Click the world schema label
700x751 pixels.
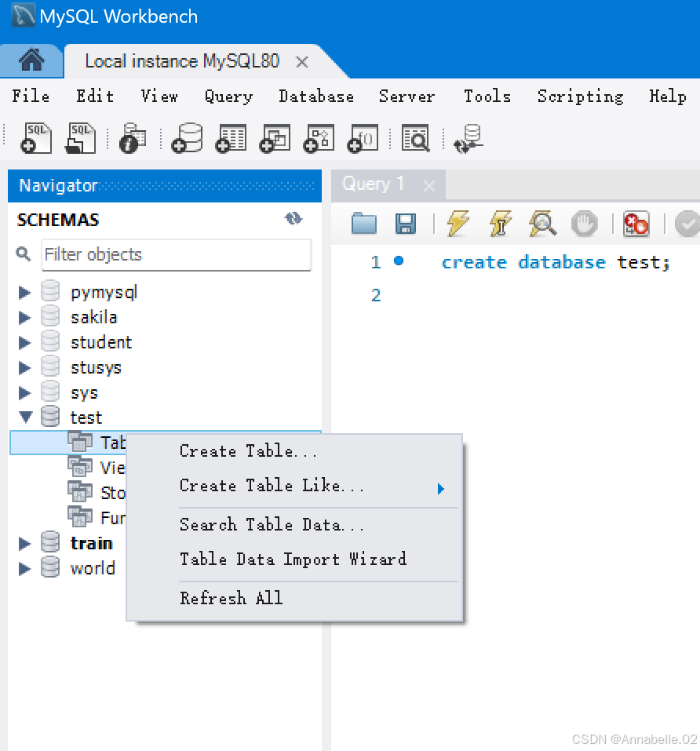pos(93,568)
